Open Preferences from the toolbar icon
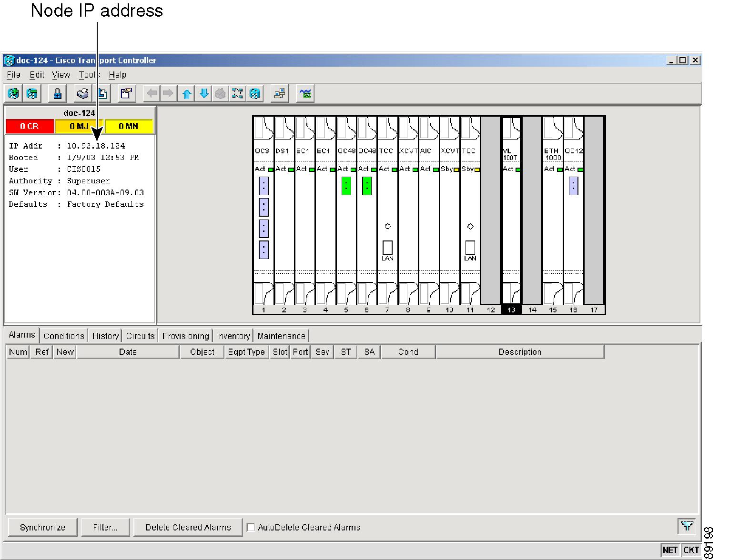729x560 pixels. (x=126, y=93)
